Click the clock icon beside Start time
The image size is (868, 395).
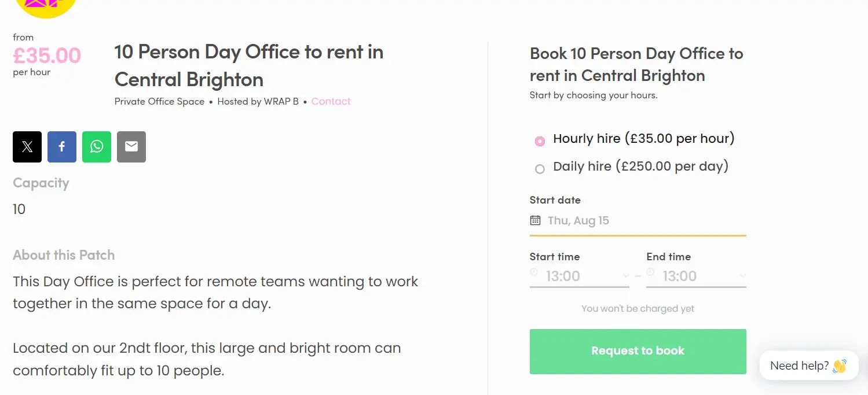pyautogui.click(x=534, y=272)
